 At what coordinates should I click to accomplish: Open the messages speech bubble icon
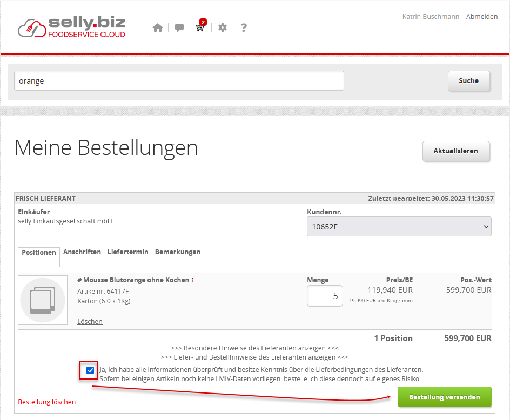click(179, 28)
